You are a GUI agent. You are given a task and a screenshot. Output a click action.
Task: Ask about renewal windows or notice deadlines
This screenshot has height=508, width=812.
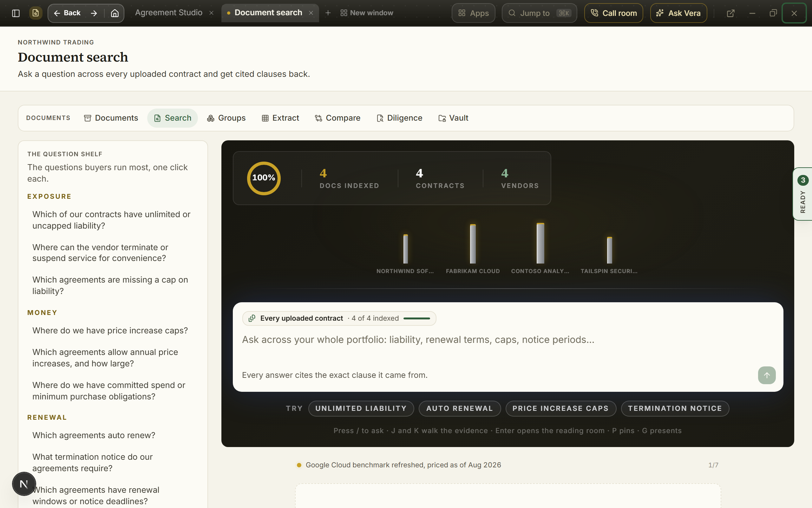pos(113,496)
